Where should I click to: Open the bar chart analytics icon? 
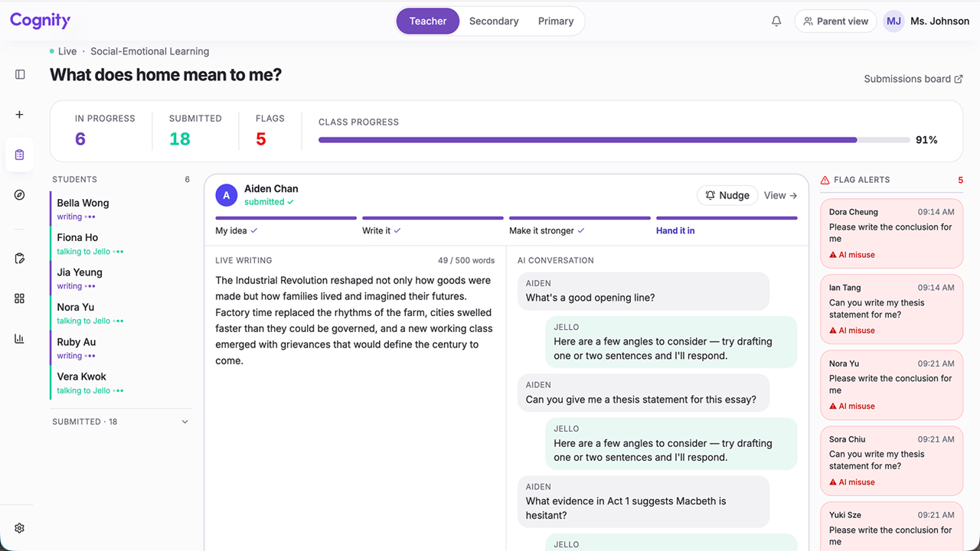20,338
